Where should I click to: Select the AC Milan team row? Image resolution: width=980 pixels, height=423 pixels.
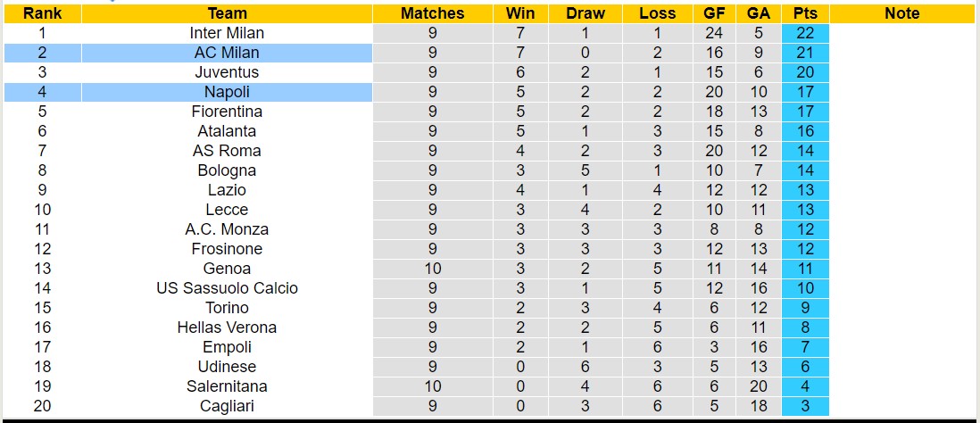[x=227, y=53]
